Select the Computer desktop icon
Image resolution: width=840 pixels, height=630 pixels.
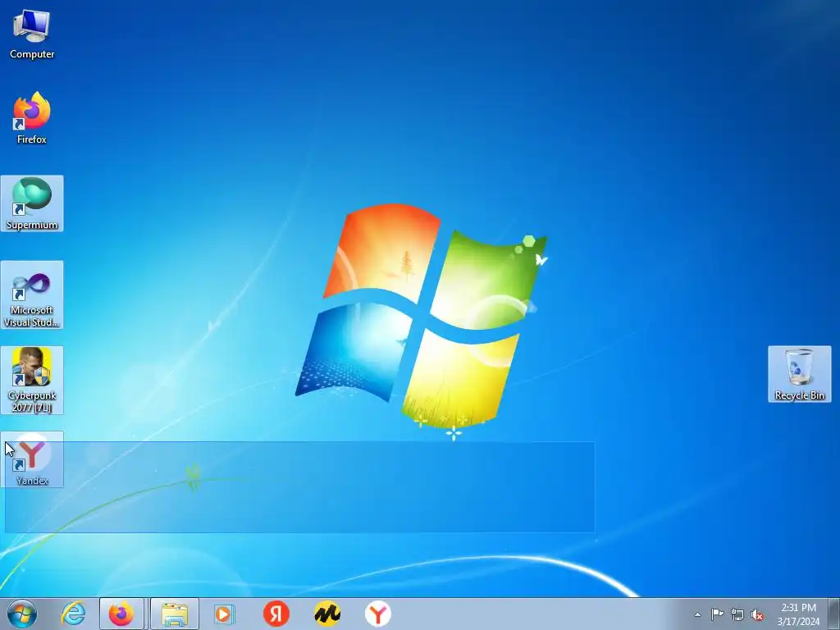coord(32,33)
